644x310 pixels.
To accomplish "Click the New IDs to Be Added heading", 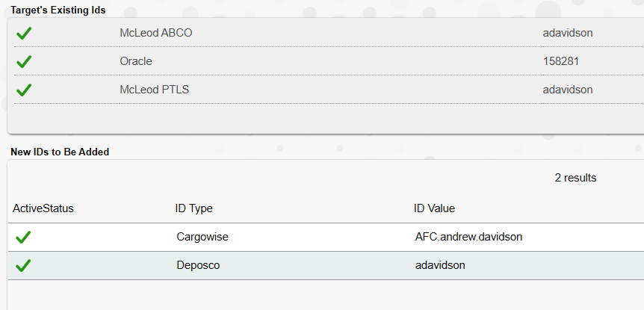I will coord(60,152).
